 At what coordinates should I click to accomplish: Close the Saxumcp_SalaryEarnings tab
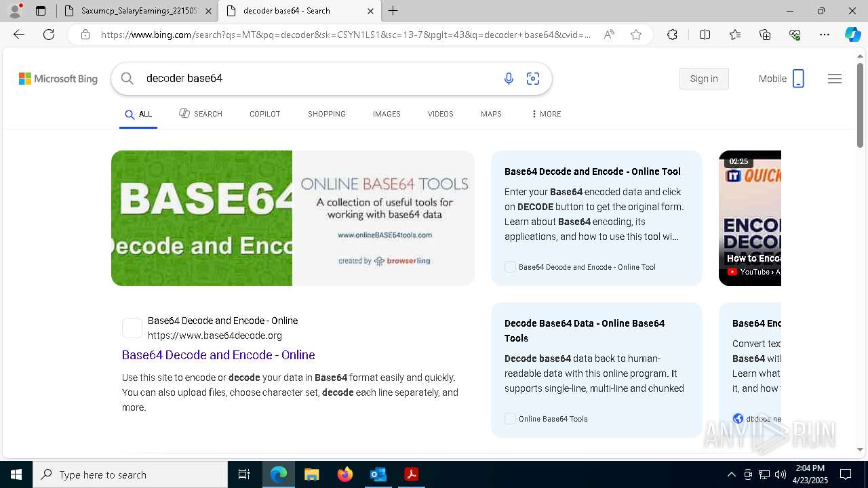(x=208, y=11)
